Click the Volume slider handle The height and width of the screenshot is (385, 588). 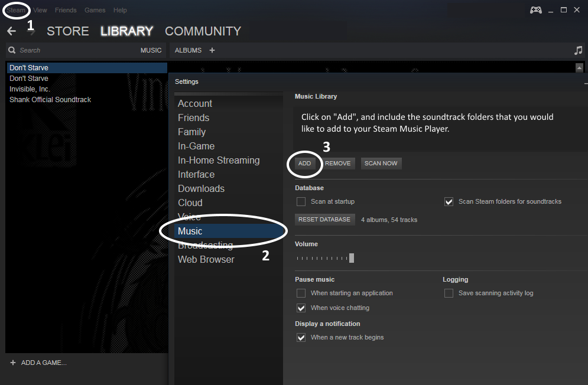352,258
